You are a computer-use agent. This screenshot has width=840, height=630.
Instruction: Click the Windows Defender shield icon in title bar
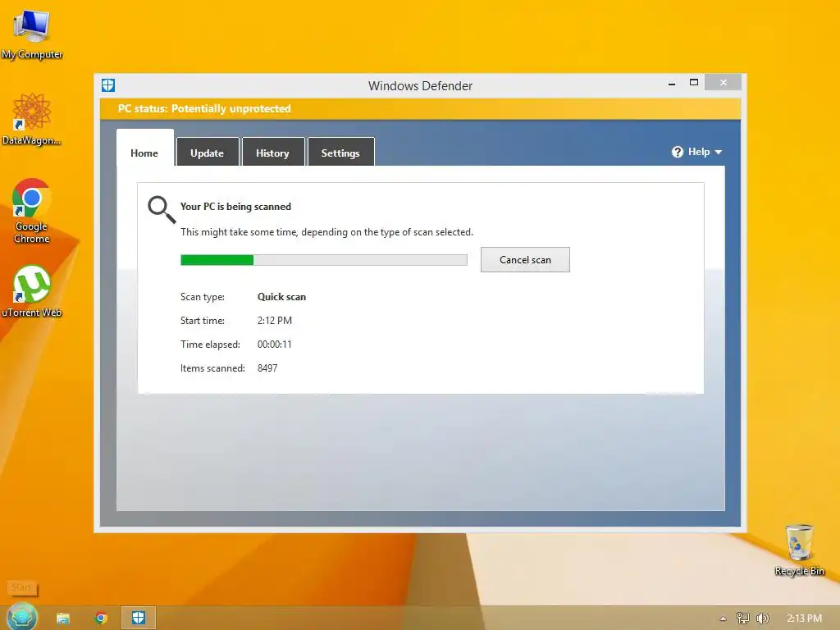[x=108, y=85]
